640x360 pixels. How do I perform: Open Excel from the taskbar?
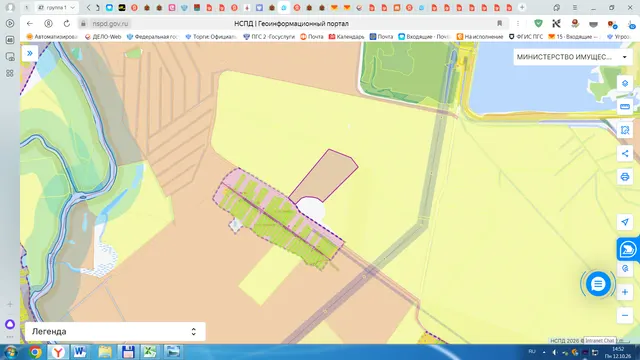click(x=149, y=352)
